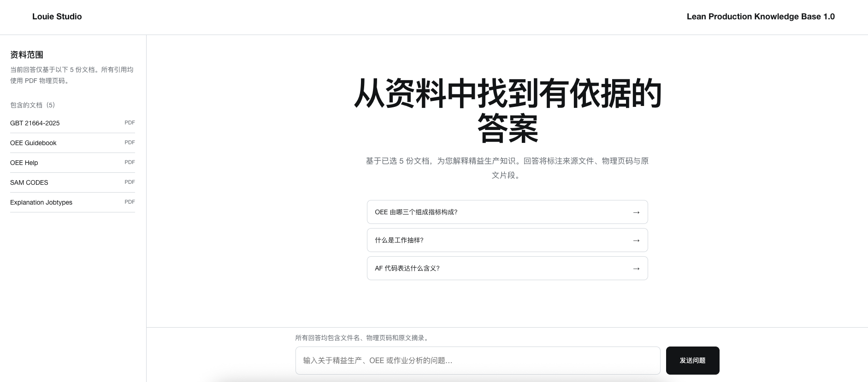Screen dimensions: 868x382
Task: Ask the suggested question "AF 代码表达什么含义?"
Action: point(507,268)
